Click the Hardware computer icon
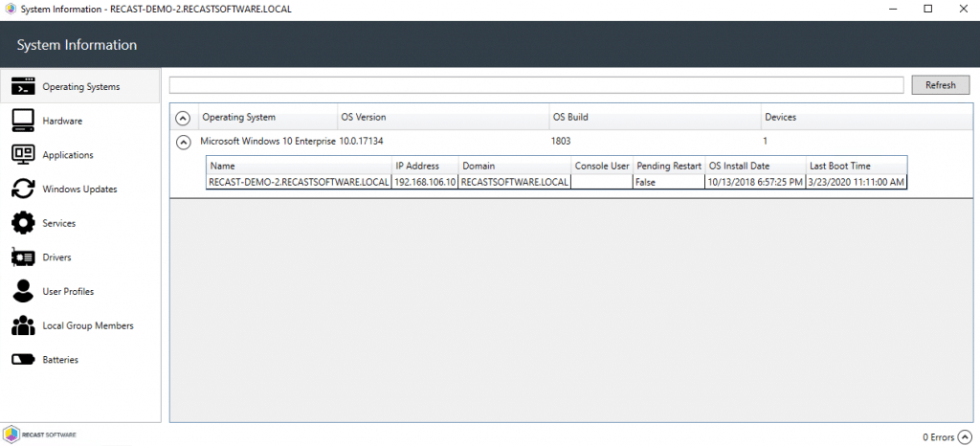This screenshot has width=980, height=446. click(23, 121)
